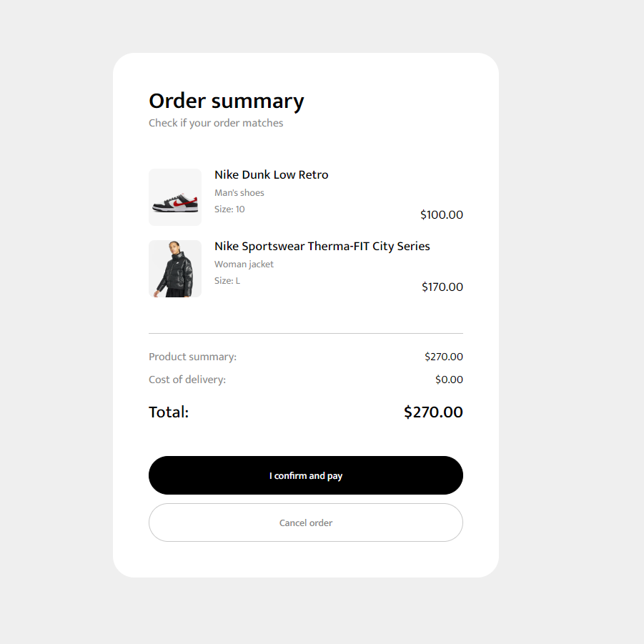The height and width of the screenshot is (644, 644).
Task: Click the 'Order summary' heading
Action: pyautogui.click(x=226, y=101)
